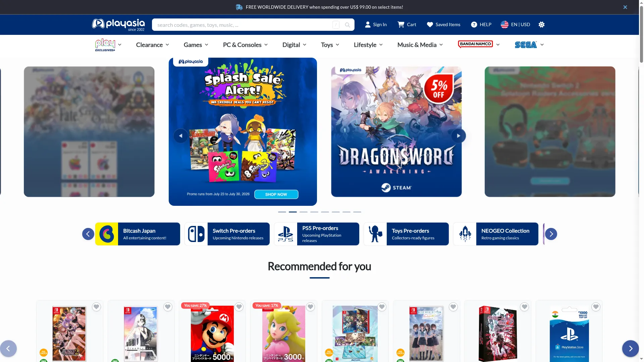Expand the Music & Media menu
The width and height of the screenshot is (644, 362).
click(x=420, y=45)
